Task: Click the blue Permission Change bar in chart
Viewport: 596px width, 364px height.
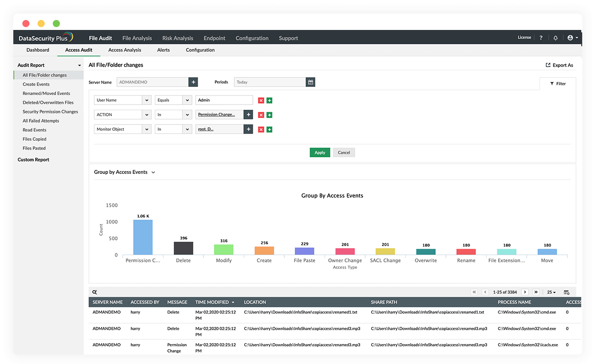Action: coord(143,237)
